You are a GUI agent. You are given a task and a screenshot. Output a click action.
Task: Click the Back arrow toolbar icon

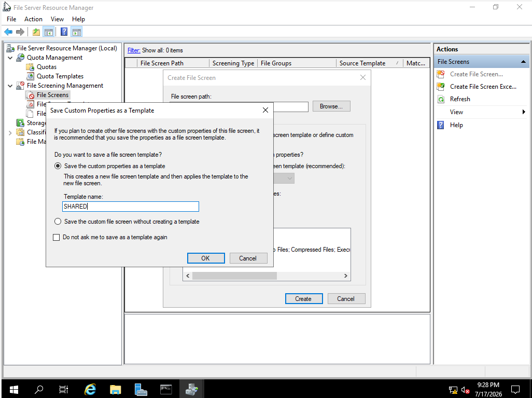coord(8,32)
